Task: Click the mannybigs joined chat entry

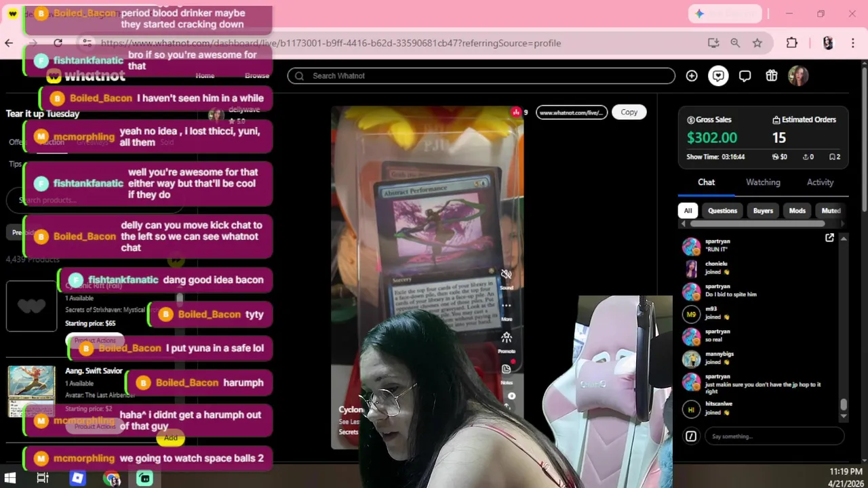Action: coord(719,358)
